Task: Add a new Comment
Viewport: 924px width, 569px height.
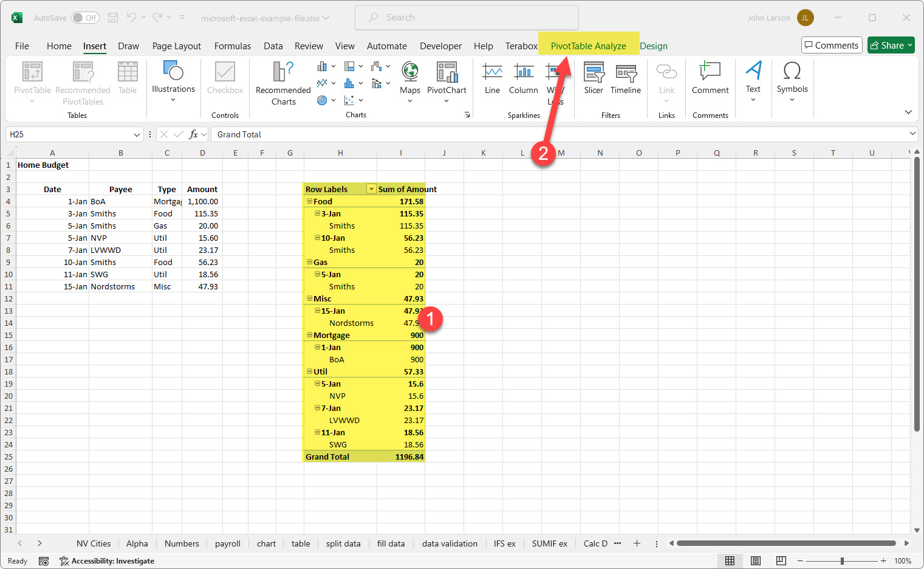Action: 710,79
